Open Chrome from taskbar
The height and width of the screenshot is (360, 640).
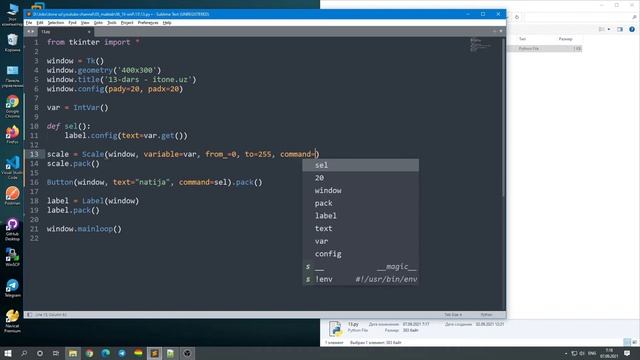pos(89,353)
